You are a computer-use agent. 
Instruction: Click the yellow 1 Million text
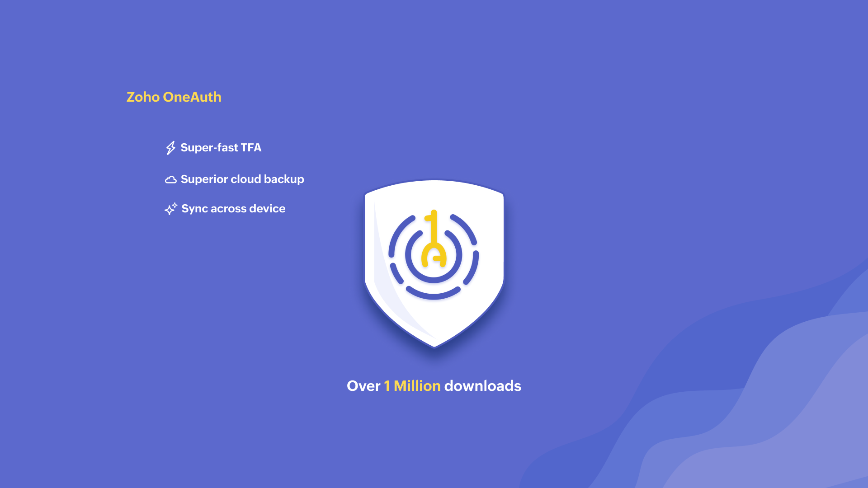tap(412, 386)
